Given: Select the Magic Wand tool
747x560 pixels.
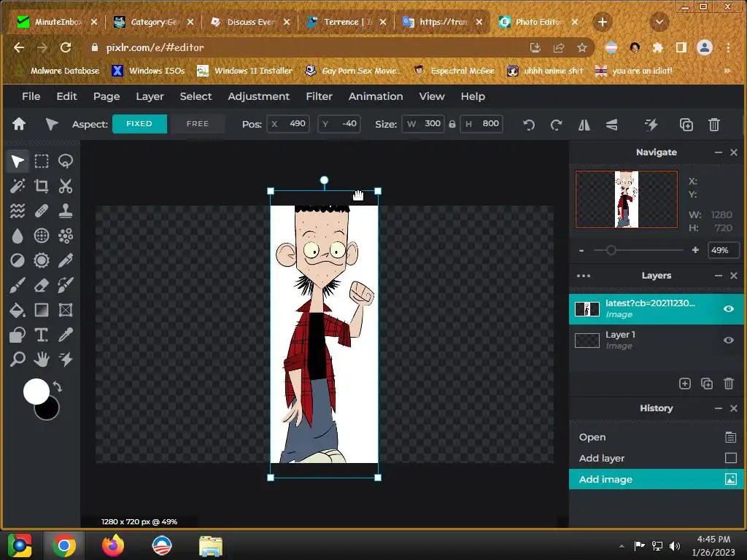Looking at the screenshot, I should [18, 186].
